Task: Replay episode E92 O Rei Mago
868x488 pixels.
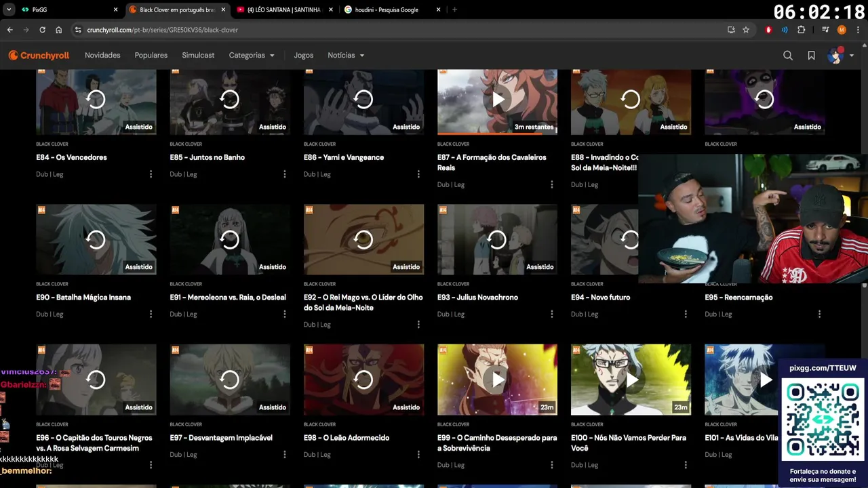Action: (x=363, y=239)
